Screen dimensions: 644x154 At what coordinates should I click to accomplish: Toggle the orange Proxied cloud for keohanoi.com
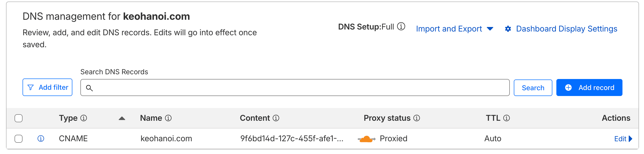point(365,138)
